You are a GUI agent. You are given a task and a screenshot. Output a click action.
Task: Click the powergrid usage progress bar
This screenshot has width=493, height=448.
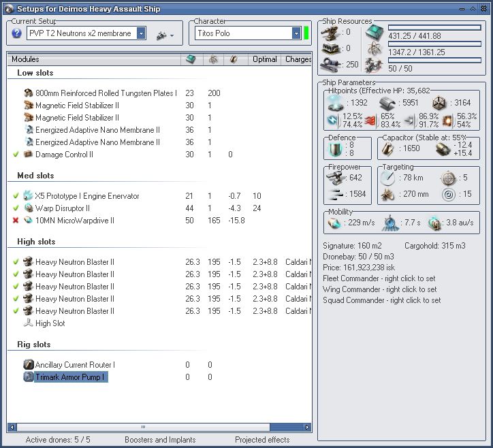coord(434,44)
